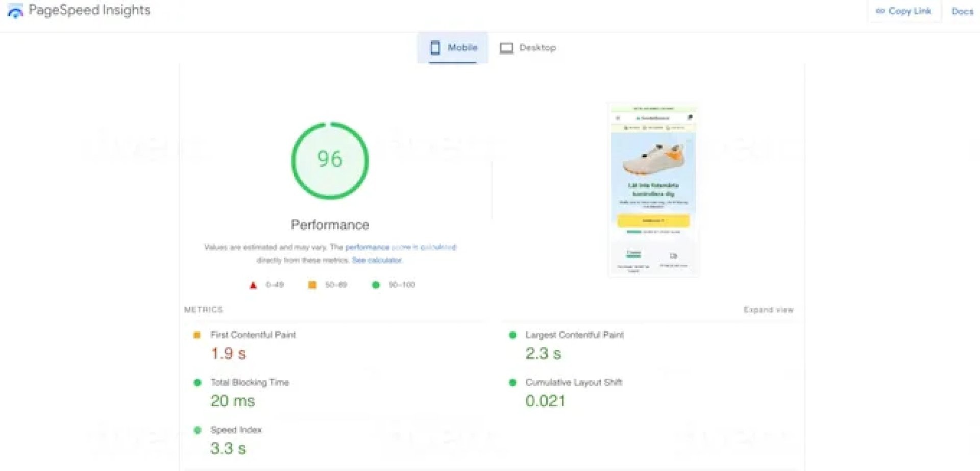The width and height of the screenshot is (980, 471).
Task: Click the red triangle 0-49 legend icon
Action: pos(253,285)
